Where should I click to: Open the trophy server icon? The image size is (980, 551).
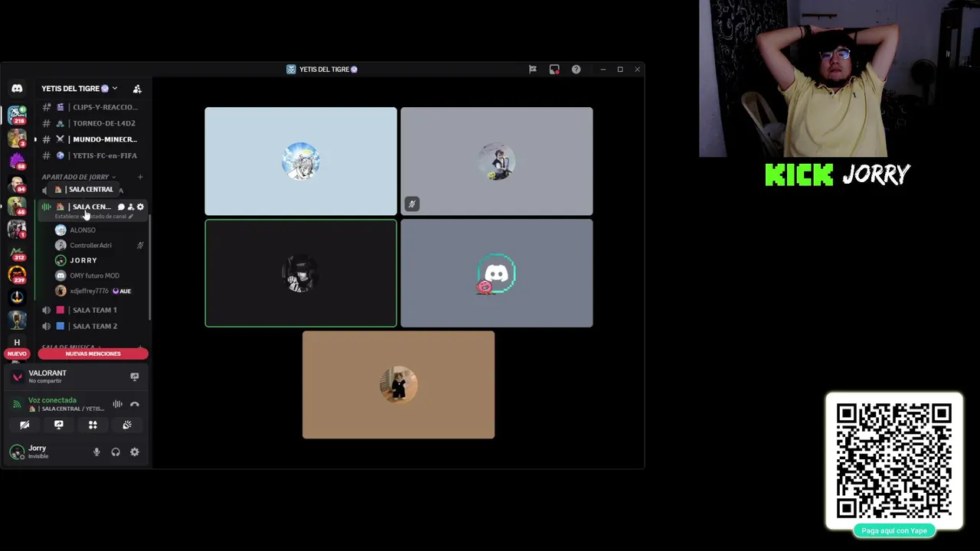tap(17, 320)
